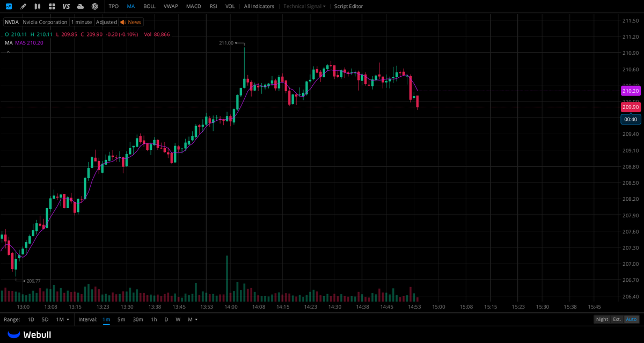Click the tall volume bar at 14:00
This screenshot has width=644, height=343.
[227, 278]
